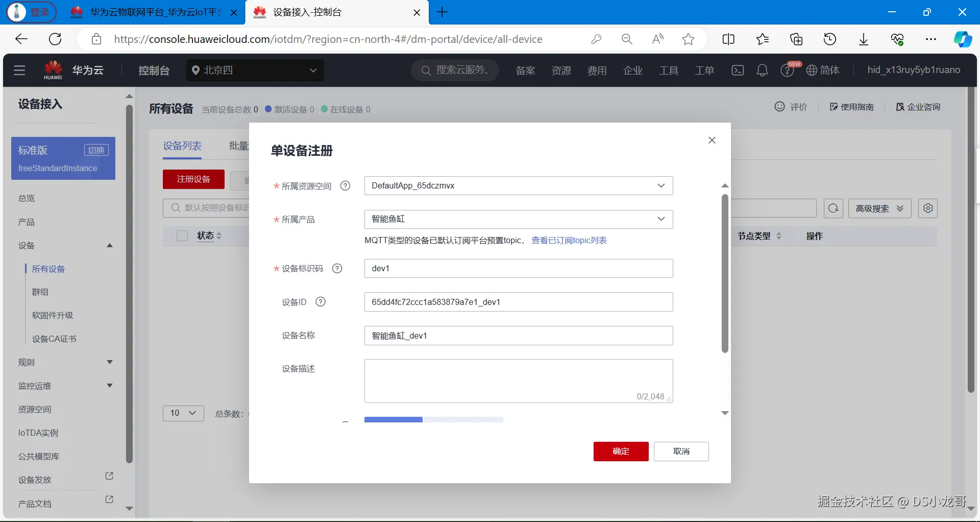This screenshot has height=522, width=980.
Task: Collapse the 设备 sidebar section
Action: 109,246
